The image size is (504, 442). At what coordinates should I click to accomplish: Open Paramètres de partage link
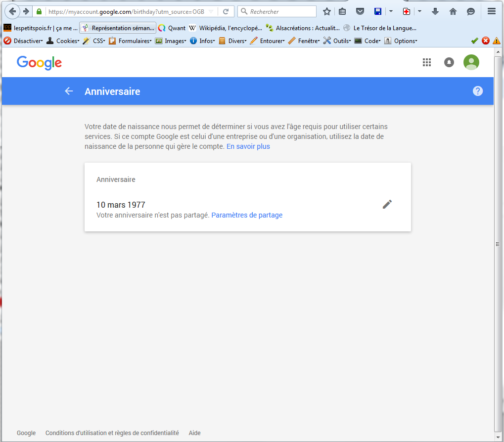point(247,215)
